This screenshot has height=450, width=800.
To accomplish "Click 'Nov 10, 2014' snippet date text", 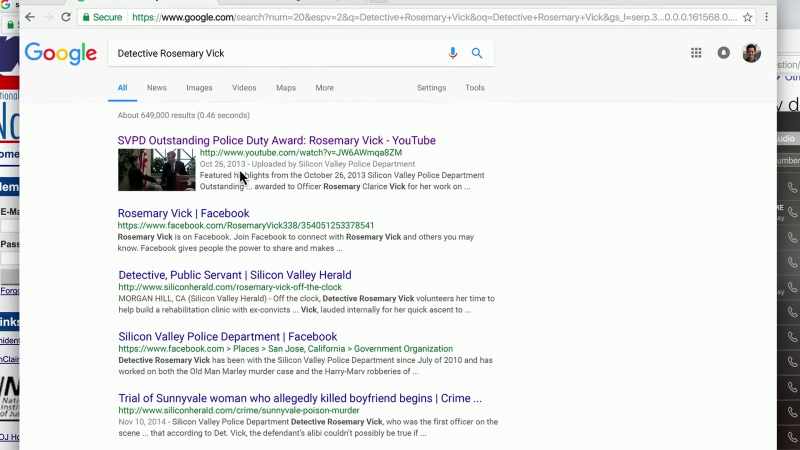I will point(142,422).
